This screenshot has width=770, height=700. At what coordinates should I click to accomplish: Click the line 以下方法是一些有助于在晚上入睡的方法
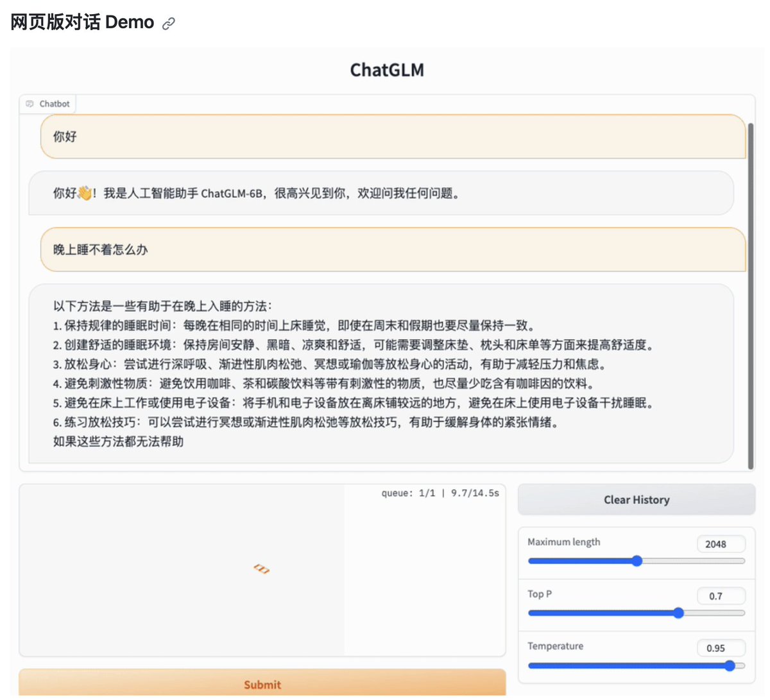163,306
